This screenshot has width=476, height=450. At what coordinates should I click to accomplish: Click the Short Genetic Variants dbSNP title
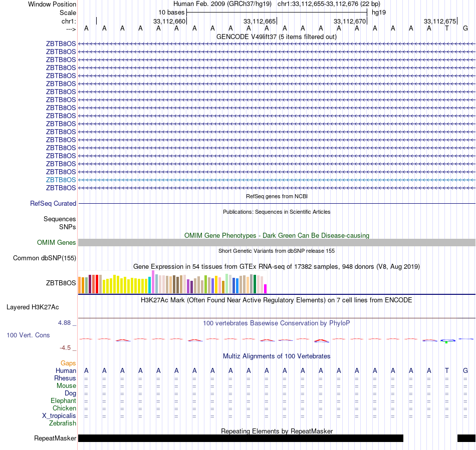point(277,251)
